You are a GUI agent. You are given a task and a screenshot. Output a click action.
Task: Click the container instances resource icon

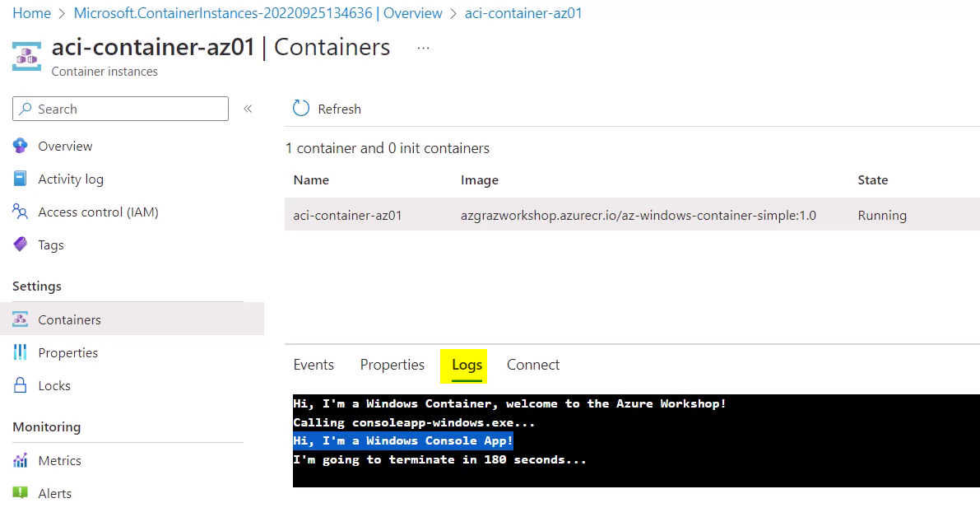click(27, 56)
